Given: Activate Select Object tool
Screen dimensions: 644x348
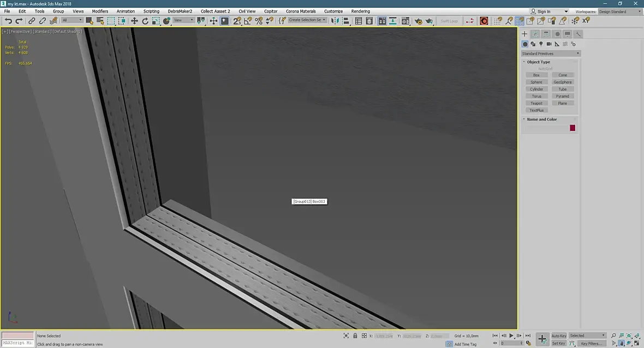Looking at the screenshot, I should click(x=89, y=21).
